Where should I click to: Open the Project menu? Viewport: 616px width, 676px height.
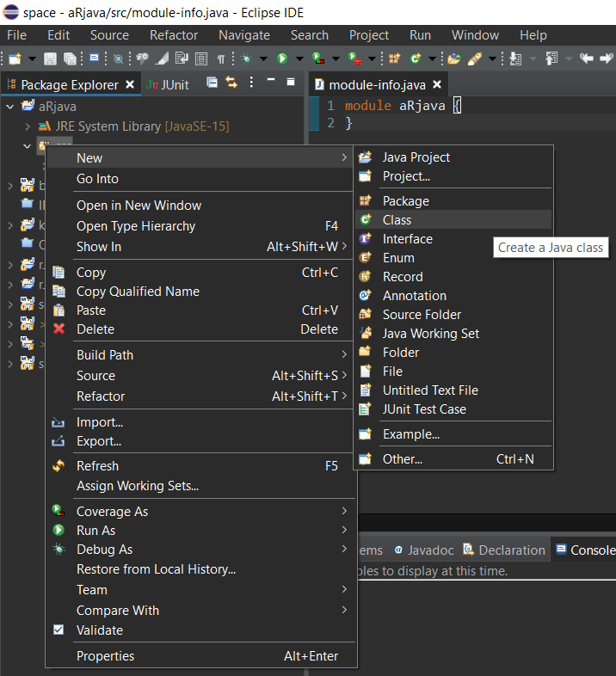pyautogui.click(x=369, y=35)
